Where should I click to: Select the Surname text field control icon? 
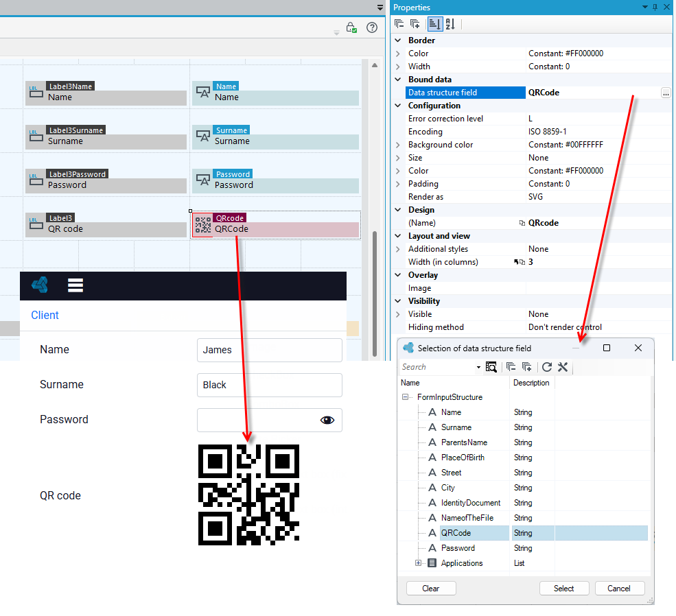[x=203, y=136]
